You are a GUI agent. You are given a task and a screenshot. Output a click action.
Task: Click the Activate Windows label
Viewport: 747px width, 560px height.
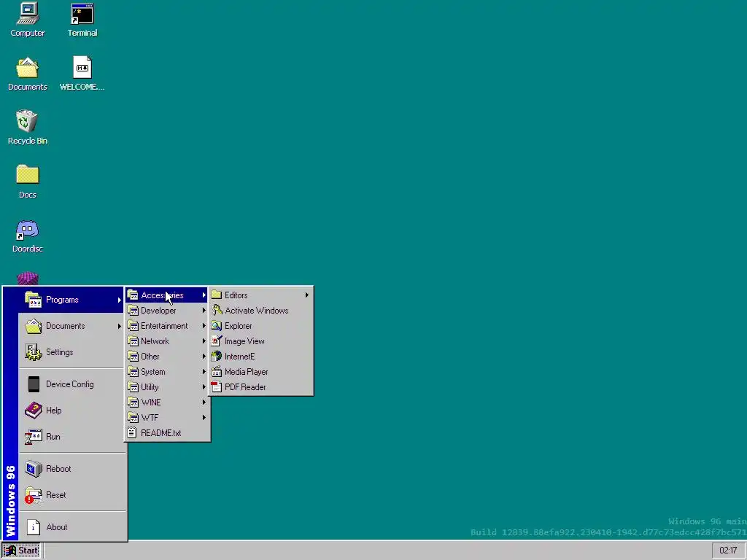point(256,311)
